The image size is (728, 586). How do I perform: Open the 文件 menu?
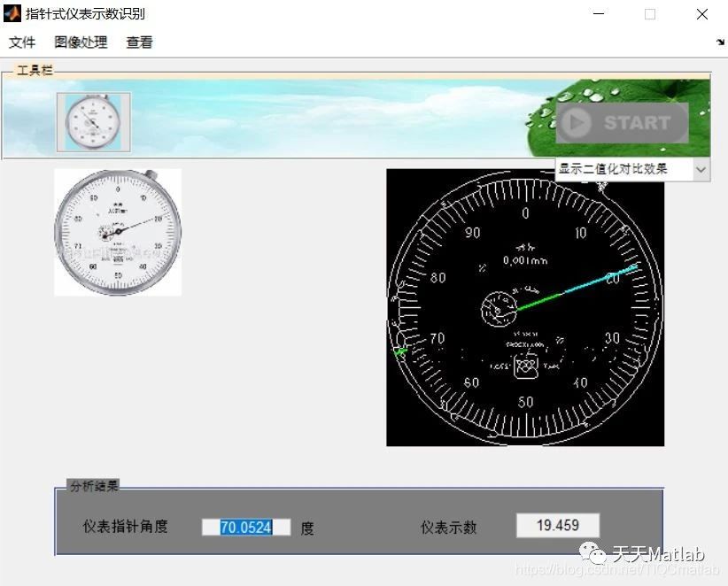coord(22,42)
